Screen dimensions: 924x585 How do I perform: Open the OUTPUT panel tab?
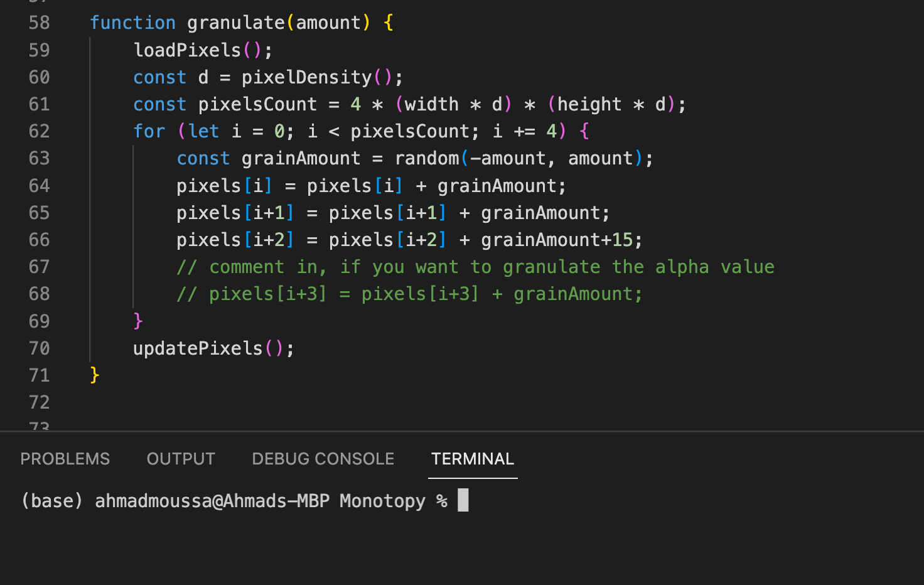pyautogui.click(x=181, y=459)
